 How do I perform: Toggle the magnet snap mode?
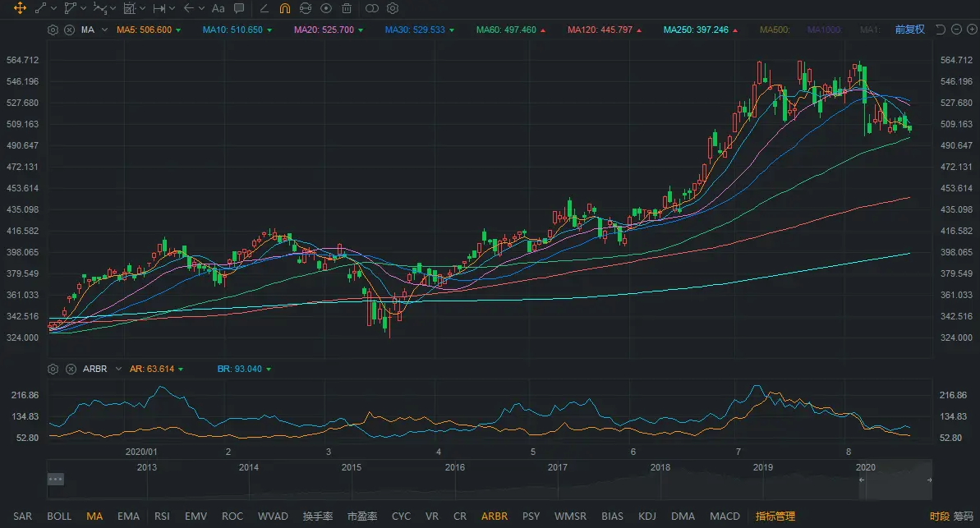(x=284, y=8)
